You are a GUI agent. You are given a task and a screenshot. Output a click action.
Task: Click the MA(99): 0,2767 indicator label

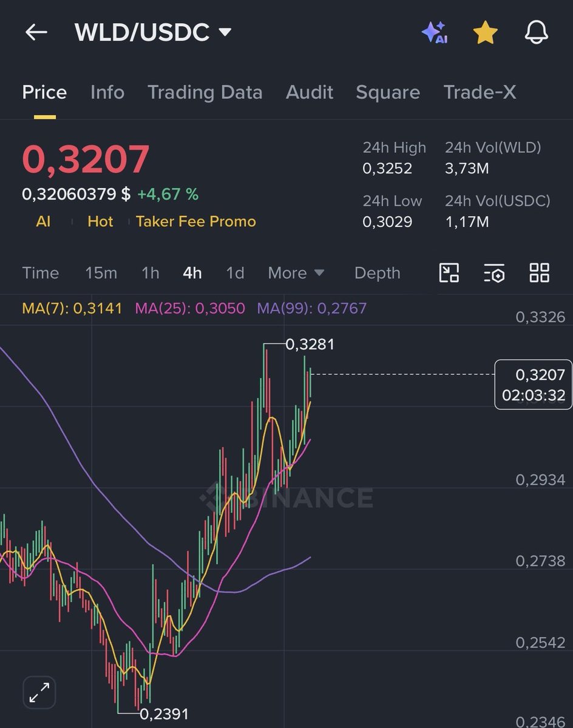(x=312, y=308)
